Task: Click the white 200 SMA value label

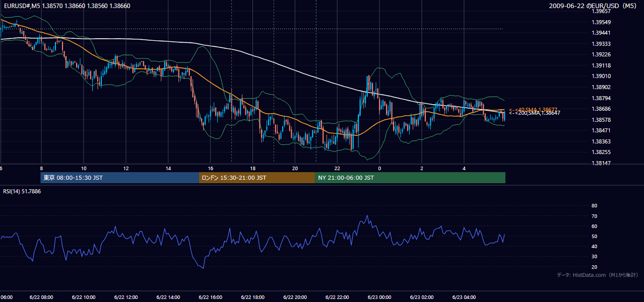Action: pyautogui.click(x=534, y=113)
